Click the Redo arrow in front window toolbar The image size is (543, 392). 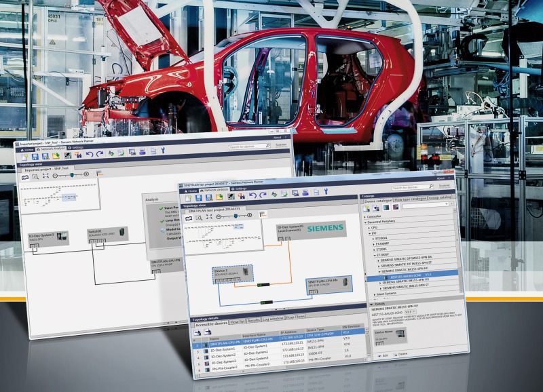click(263, 195)
